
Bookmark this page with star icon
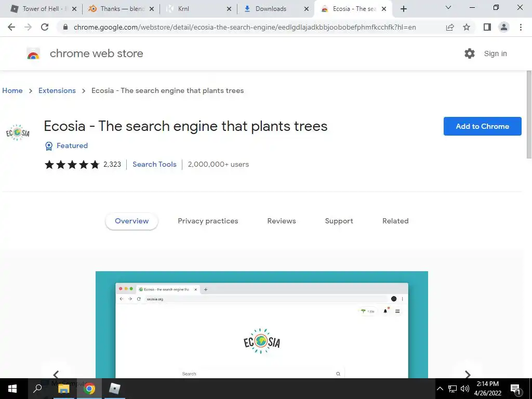(x=467, y=27)
